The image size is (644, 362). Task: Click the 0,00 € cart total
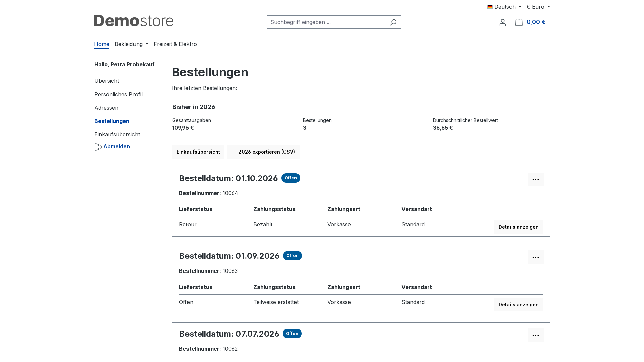[536, 22]
